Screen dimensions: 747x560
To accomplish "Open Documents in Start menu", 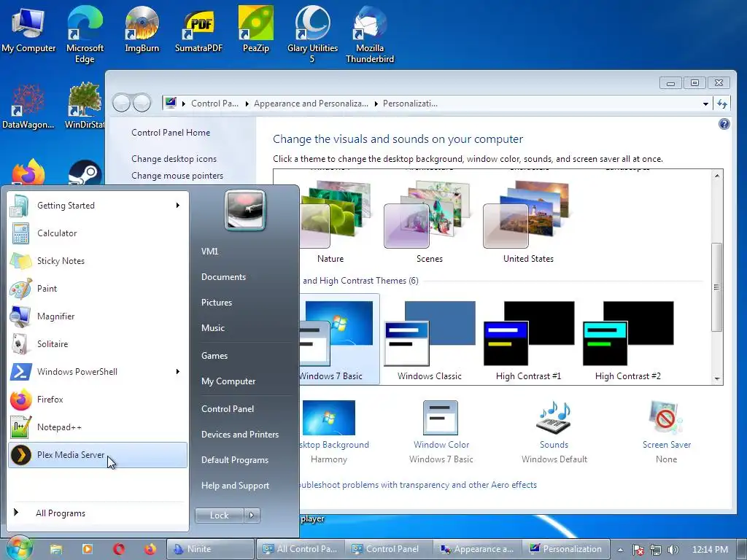I will [223, 276].
